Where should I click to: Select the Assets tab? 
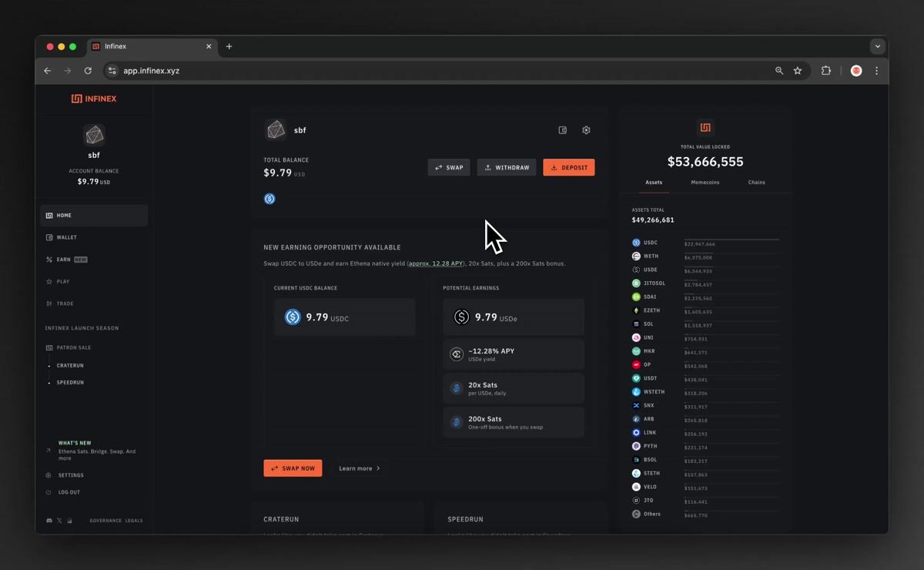(x=654, y=183)
